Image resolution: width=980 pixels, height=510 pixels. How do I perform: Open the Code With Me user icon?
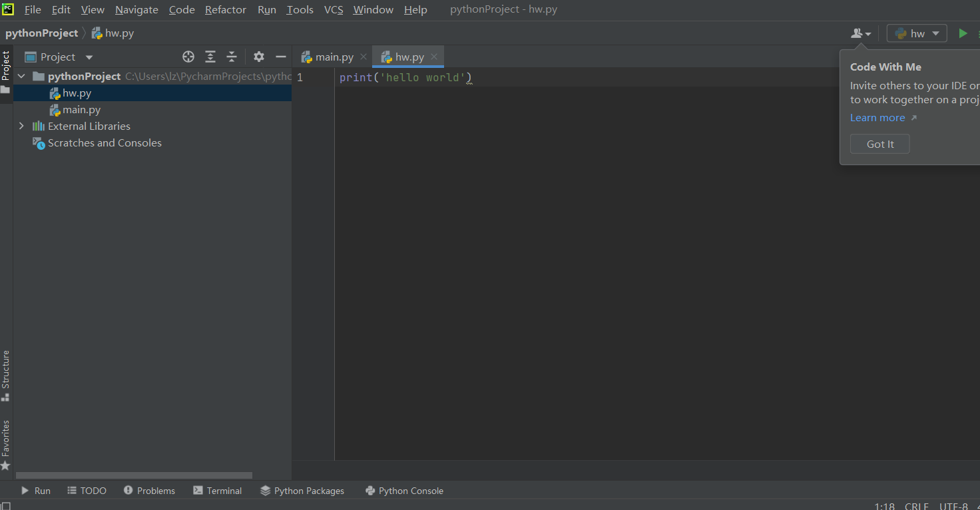[x=861, y=33]
